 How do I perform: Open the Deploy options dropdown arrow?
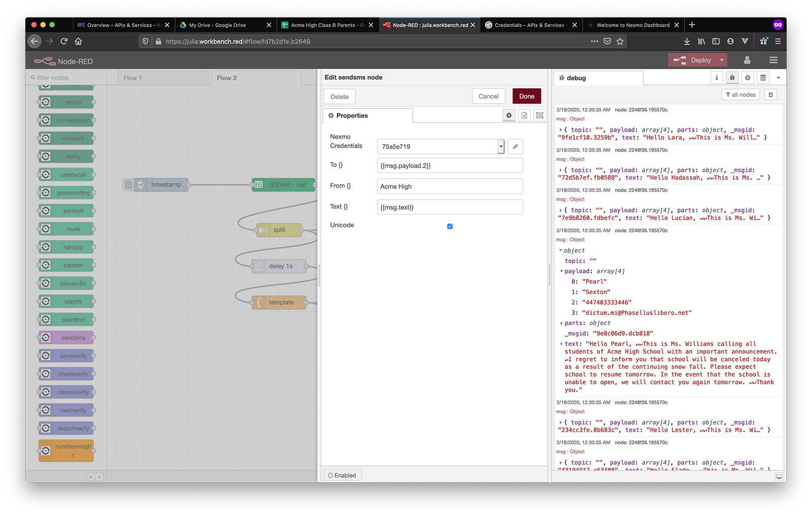(722, 60)
